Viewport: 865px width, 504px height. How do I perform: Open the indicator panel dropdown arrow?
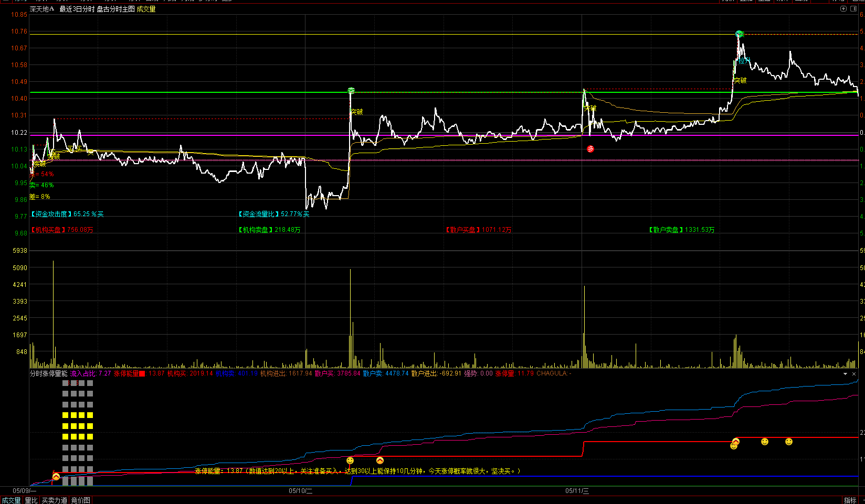[845, 374]
